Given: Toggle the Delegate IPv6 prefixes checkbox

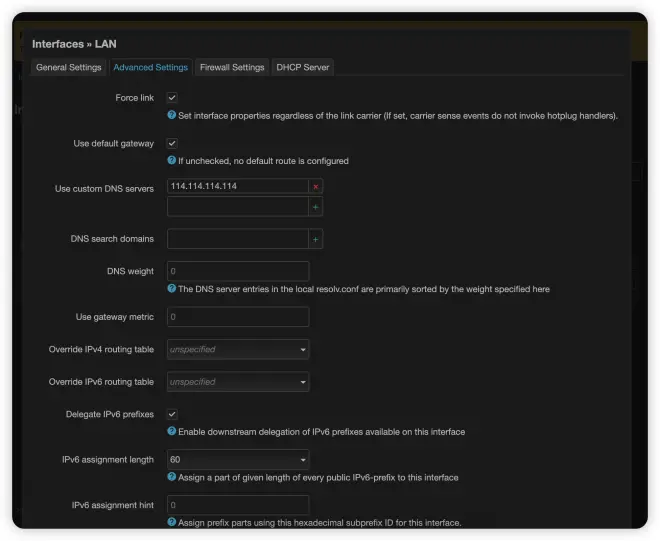Looking at the screenshot, I should (172, 414).
